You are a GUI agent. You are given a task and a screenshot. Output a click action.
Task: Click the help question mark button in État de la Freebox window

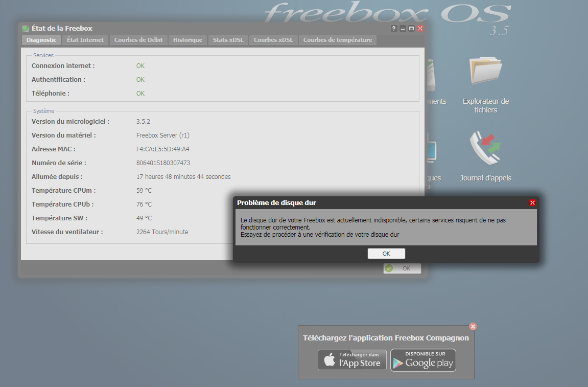pos(394,29)
